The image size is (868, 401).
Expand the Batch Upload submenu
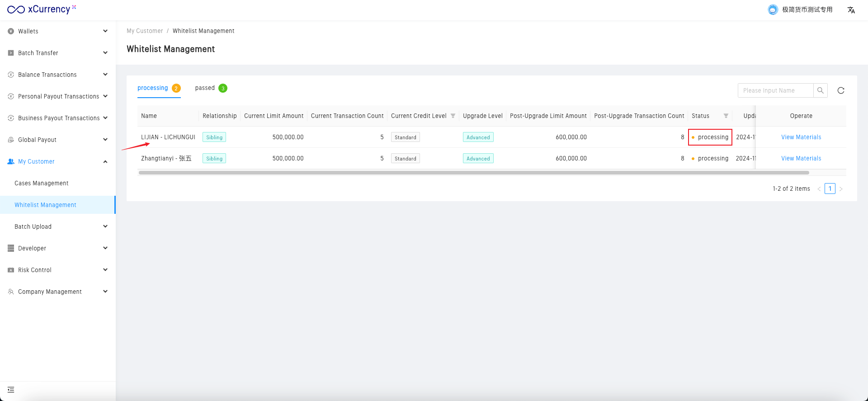click(105, 226)
